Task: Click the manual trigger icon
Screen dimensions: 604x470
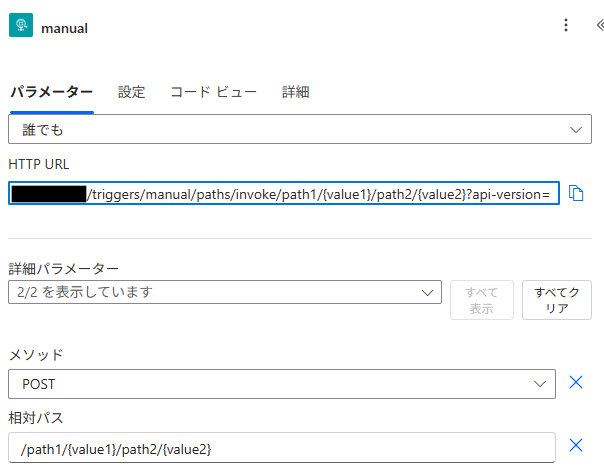Action: pos(20,27)
